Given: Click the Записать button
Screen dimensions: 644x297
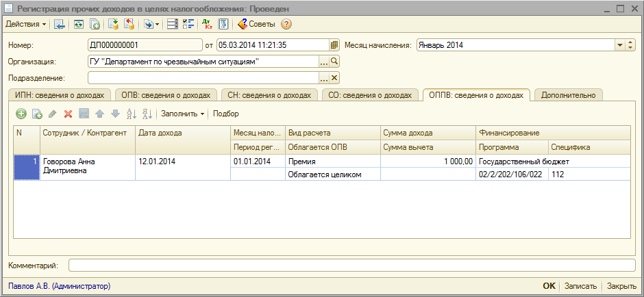Looking at the screenshot, I should 580,286.
